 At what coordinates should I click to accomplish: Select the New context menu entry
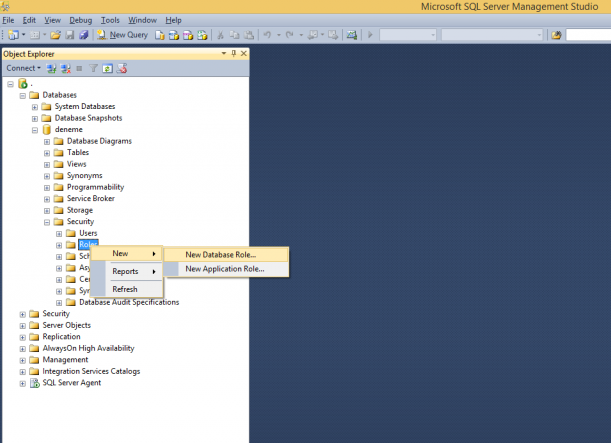127,253
